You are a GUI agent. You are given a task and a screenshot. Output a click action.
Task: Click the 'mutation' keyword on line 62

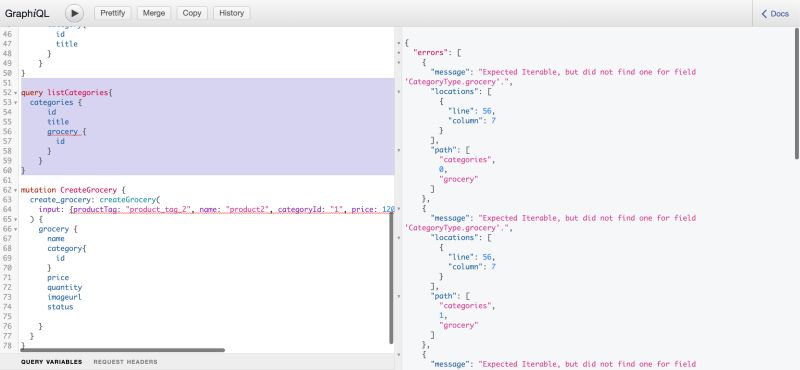pyautogui.click(x=38, y=190)
